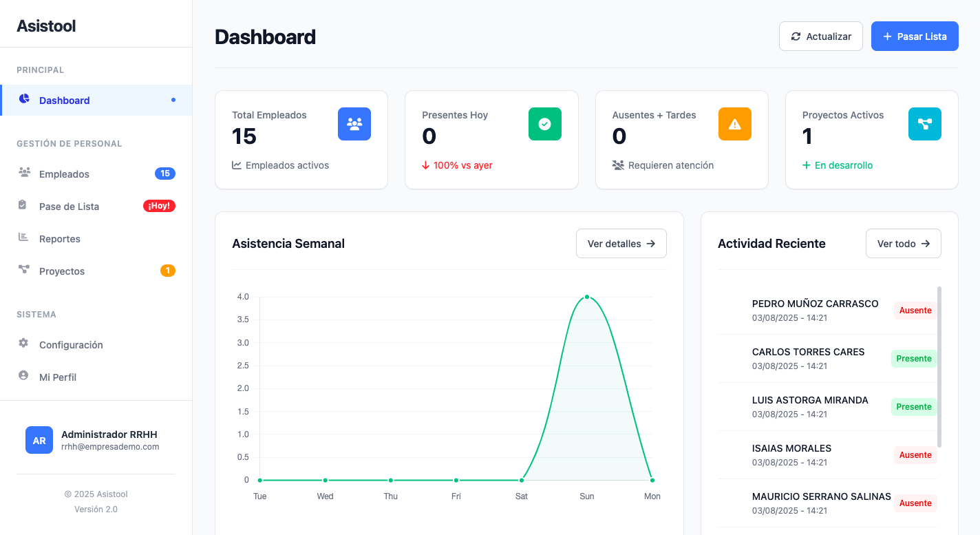
Task: Open the Mi Perfil sidebar item
Action: coord(58,377)
